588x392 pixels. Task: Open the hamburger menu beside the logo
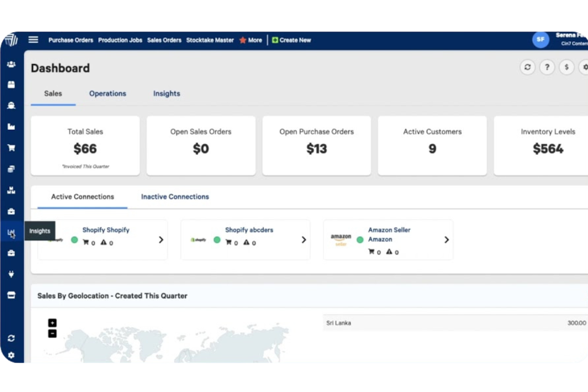point(33,40)
